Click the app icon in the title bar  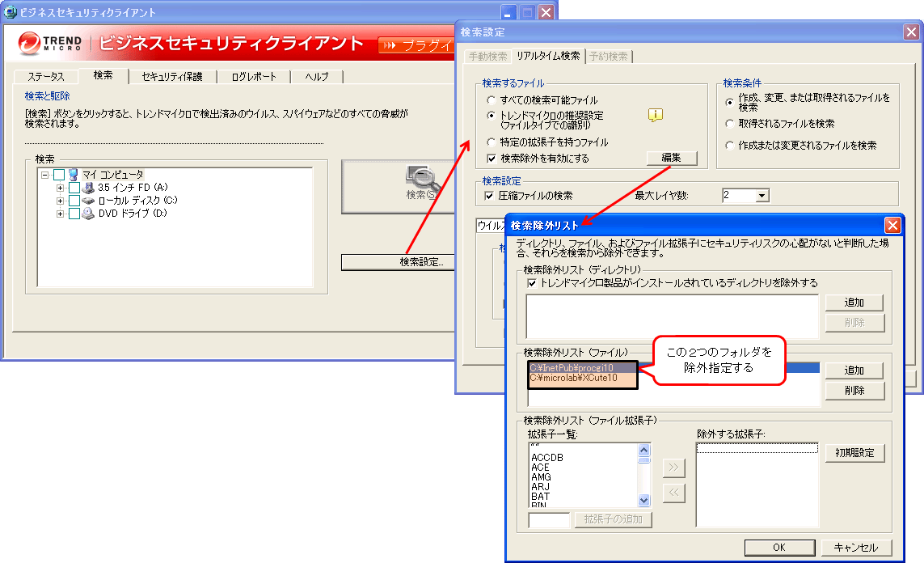pos(11,12)
